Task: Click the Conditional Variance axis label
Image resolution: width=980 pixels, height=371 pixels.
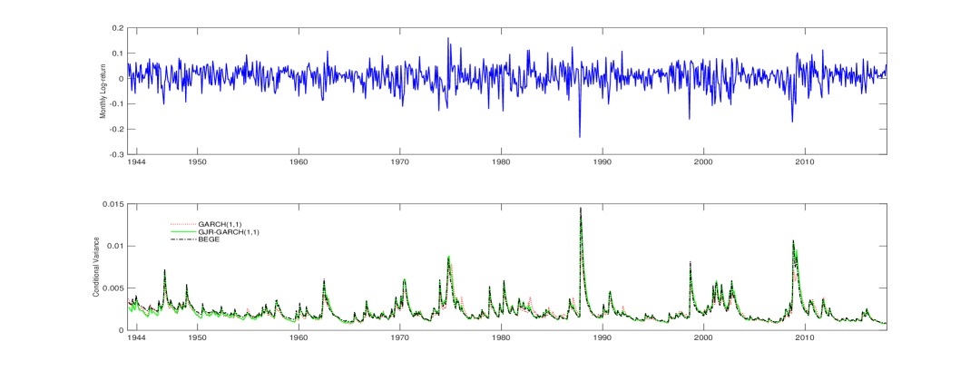Action: 95,266
